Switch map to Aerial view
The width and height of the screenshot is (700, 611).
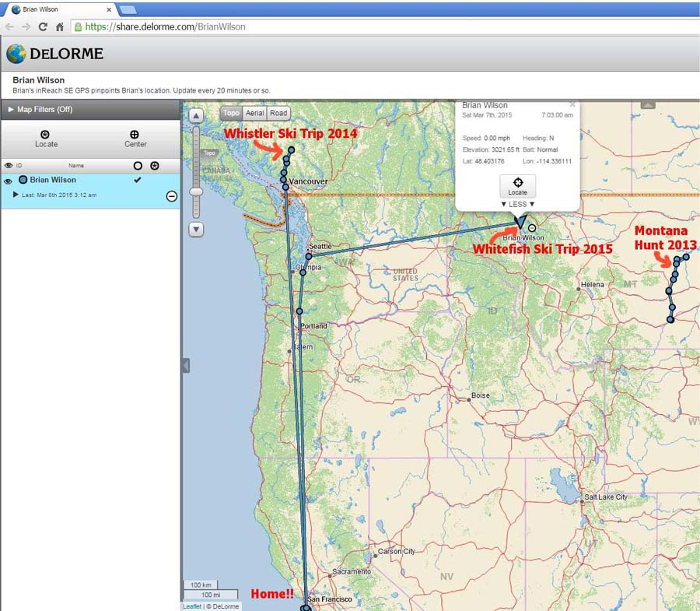click(x=255, y=113)
